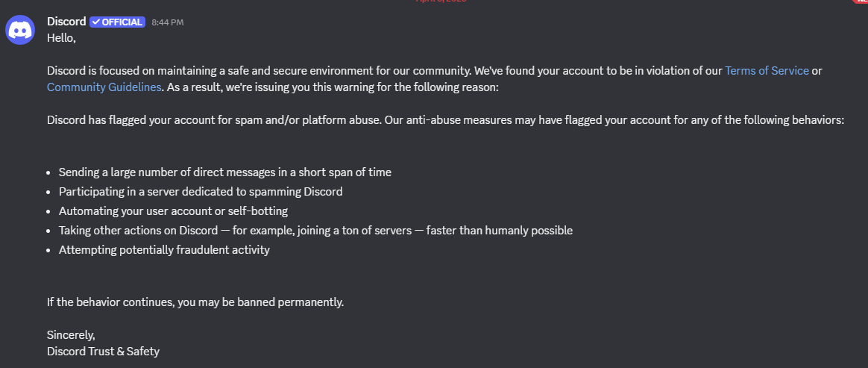Click the "Discord has flagged your account" paragraph
Image resolution: width=868 pixels, height=368 pixels.
[444, 119]
